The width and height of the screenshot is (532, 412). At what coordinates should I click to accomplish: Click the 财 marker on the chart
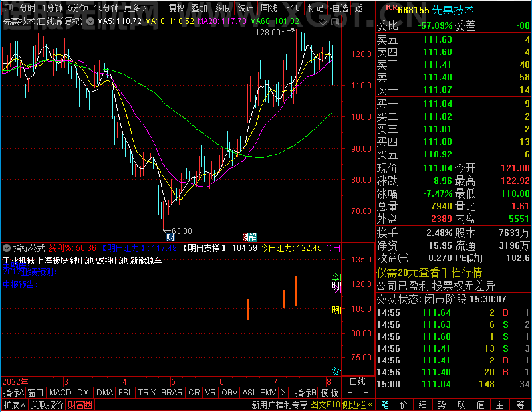(x=170, y=237)
